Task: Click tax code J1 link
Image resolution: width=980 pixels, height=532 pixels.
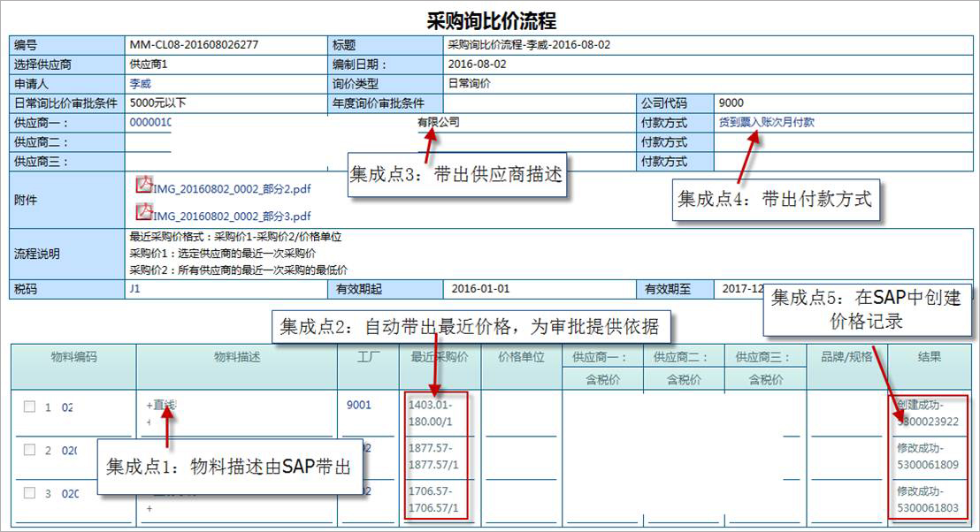Action: click(x=134, y=288)
